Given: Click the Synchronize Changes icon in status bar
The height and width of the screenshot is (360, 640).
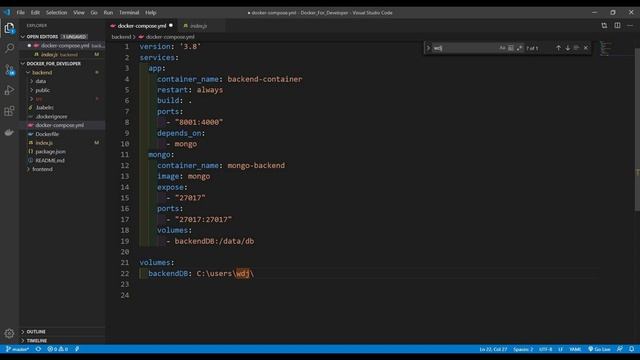Looking at the screenshot, I should (x=38, y=349).
